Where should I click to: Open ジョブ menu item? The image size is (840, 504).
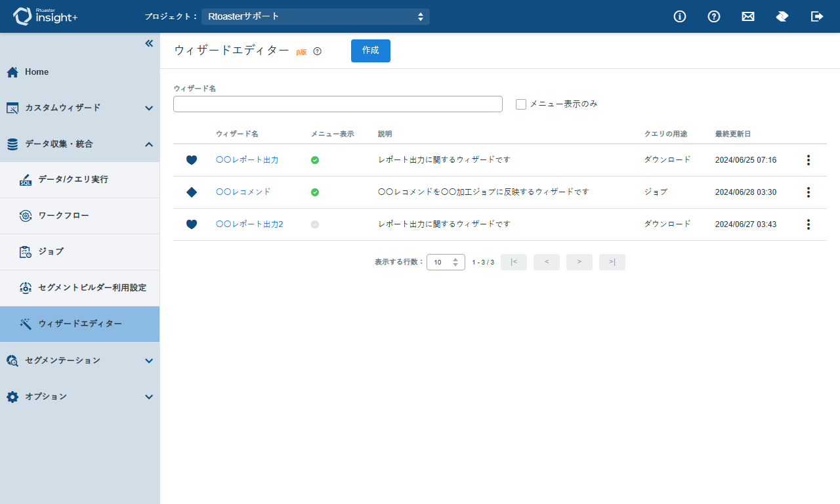click(79, 252)
